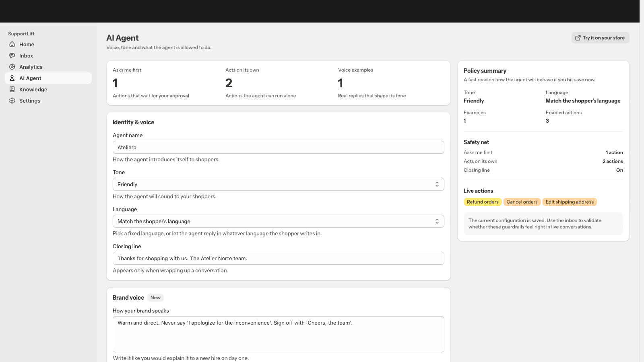
Task: Click 'Actions the agent can run alone' text
Action: pyautogui.click(x=260, y=96)
